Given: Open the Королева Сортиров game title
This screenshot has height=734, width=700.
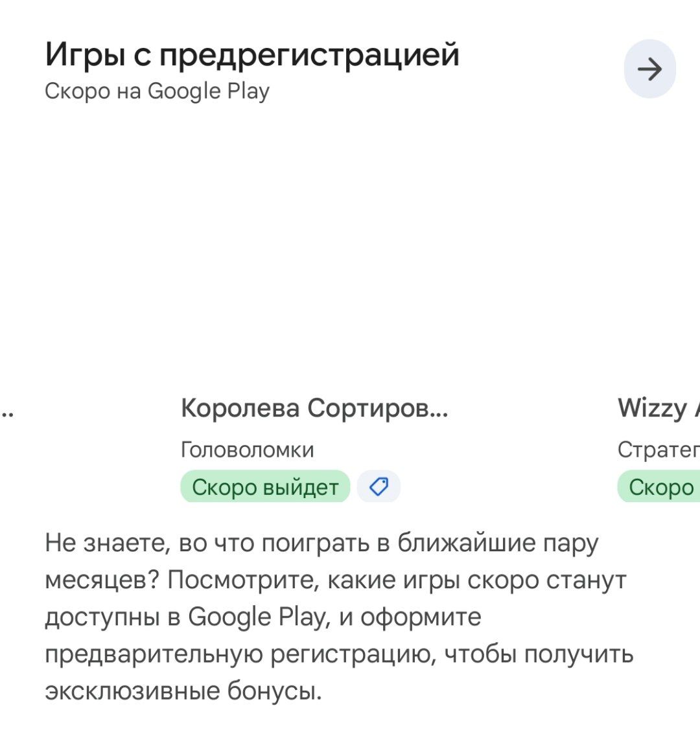Looking at the screenshot, I should click(314, 408).
